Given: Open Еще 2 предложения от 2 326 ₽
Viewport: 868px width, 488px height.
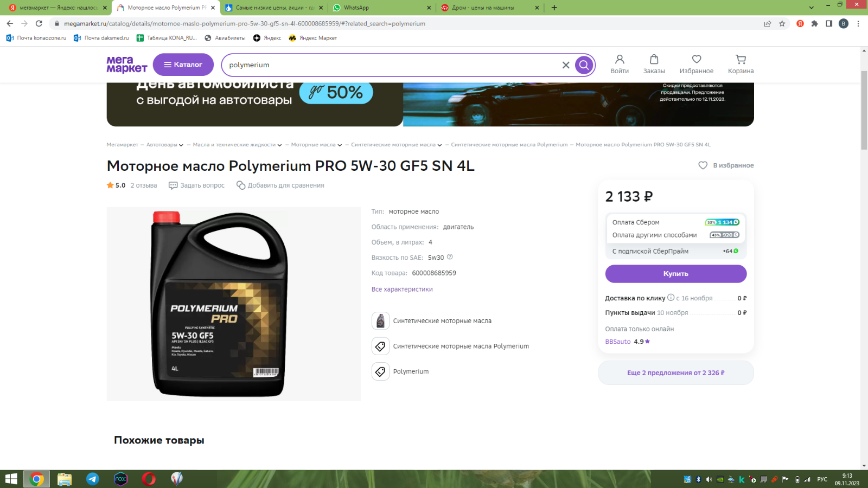Looking at the screenshot, I should point(676,373).
